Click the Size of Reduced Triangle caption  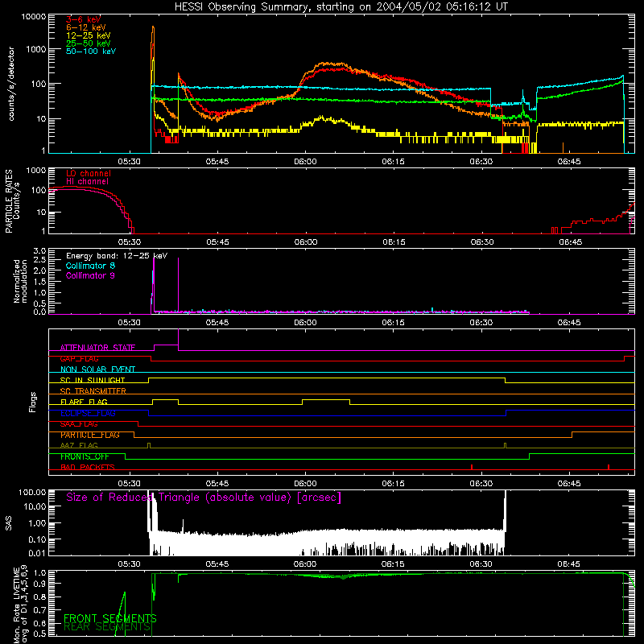pyautogui.click(x=204, y=497)
